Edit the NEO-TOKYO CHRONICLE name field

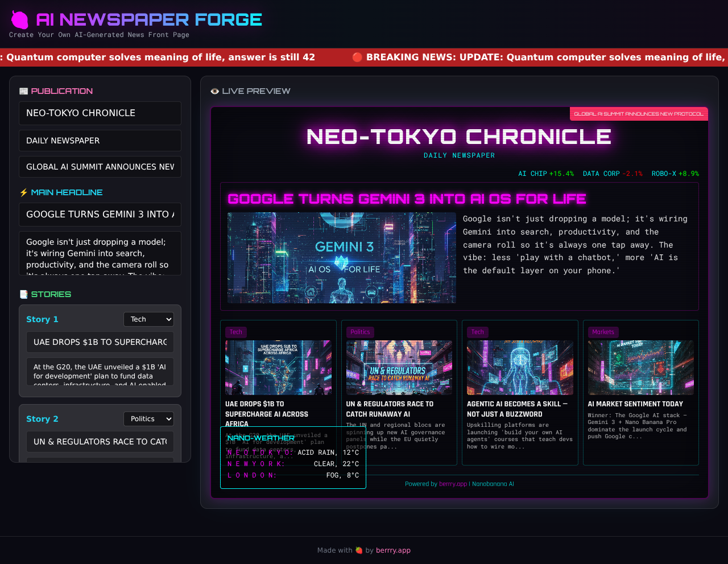pos(100,113)
